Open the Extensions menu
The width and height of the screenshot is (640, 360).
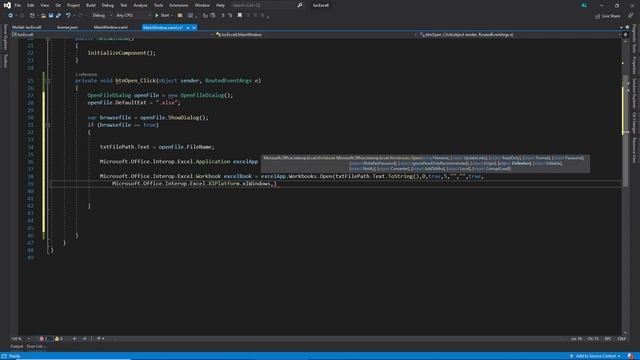(x=179, y=5)
